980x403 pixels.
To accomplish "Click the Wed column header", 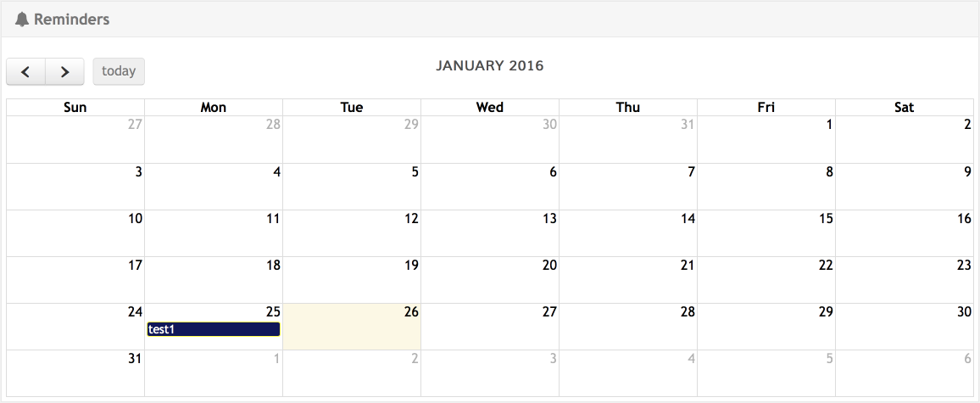I will coord(490,107).
